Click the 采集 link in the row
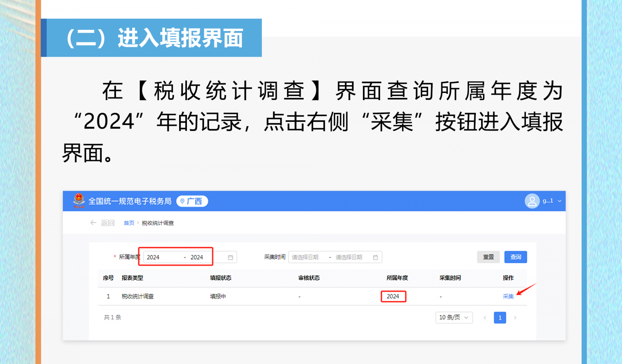Image resolution: width=622 pixels, height=364 pixels. point(508,296)
